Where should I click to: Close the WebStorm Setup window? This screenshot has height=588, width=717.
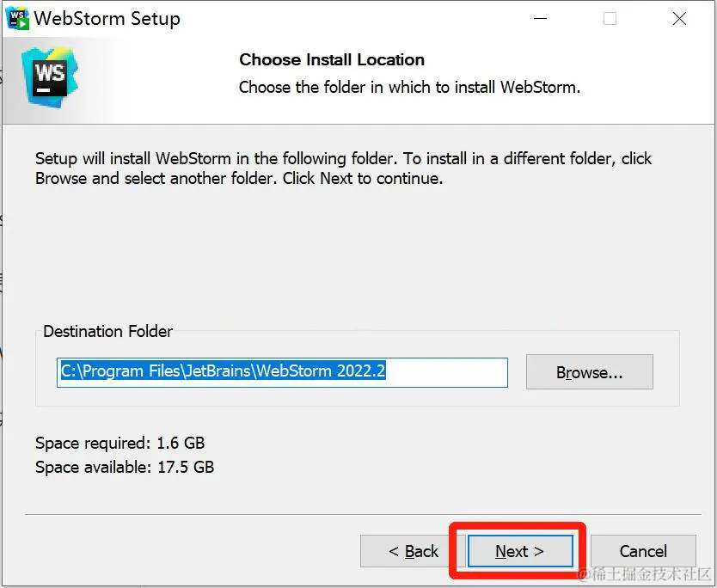coord(679,19)
